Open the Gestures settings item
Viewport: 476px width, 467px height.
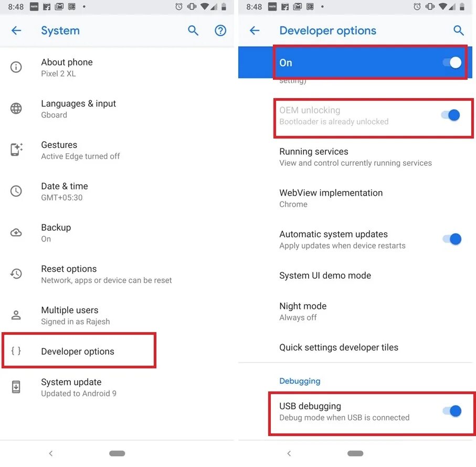point(117,150)
